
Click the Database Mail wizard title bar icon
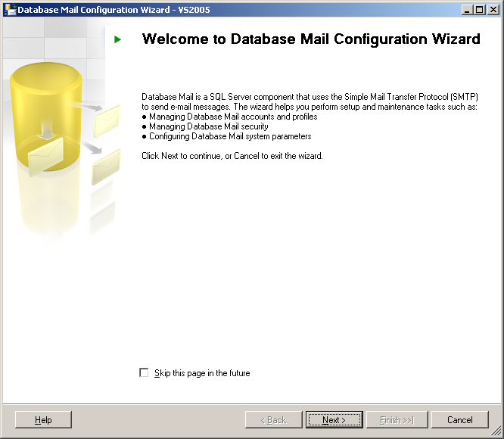click(10, 10)
